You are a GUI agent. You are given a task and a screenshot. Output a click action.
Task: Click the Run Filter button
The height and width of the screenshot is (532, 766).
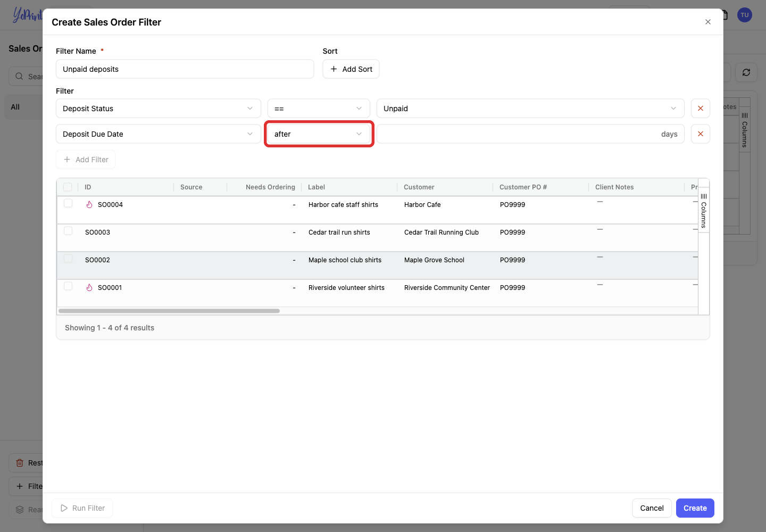82,508
